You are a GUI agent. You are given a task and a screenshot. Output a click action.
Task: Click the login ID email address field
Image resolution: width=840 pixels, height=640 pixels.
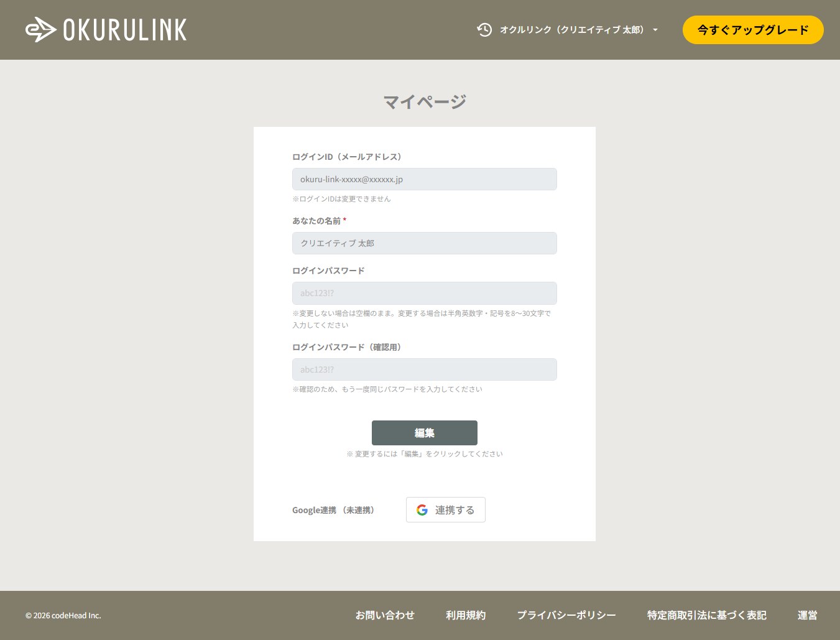(424, 179)
